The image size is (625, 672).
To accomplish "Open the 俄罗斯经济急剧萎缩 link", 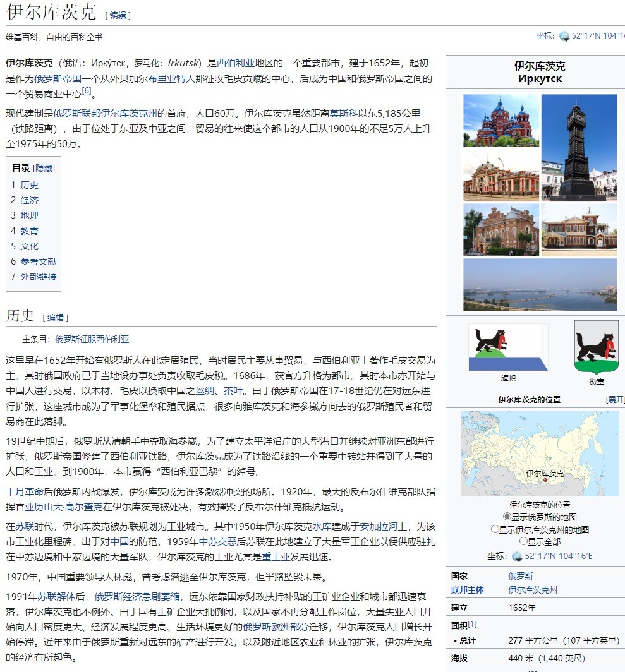I will point(137,597).
